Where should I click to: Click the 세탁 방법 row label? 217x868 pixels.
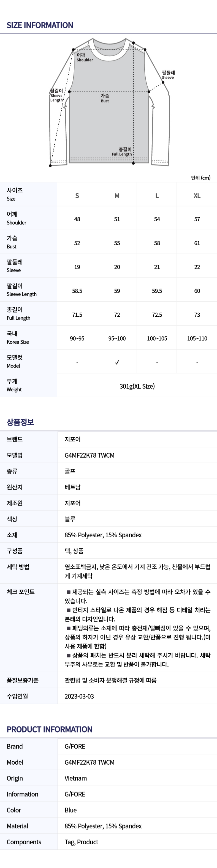(x=18, y=567)
